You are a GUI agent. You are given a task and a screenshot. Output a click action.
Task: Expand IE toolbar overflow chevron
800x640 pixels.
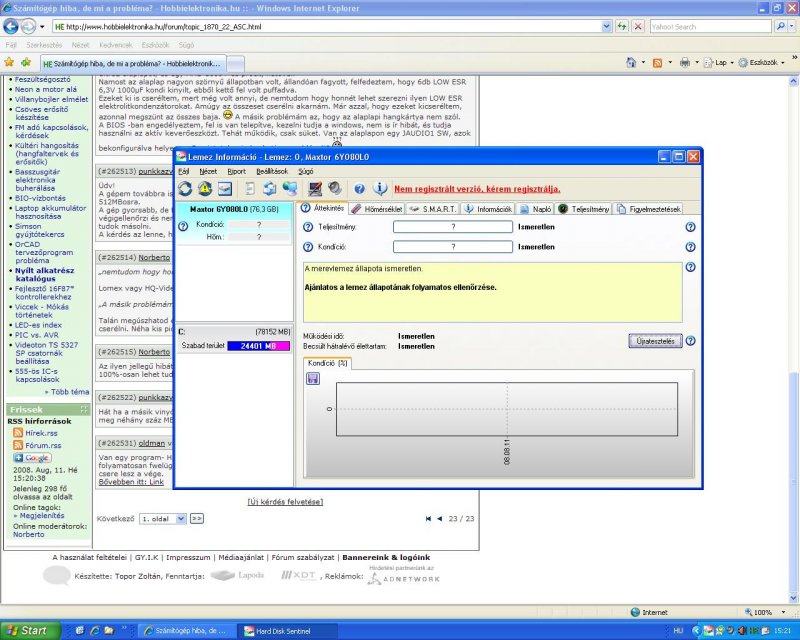[794, 58]
